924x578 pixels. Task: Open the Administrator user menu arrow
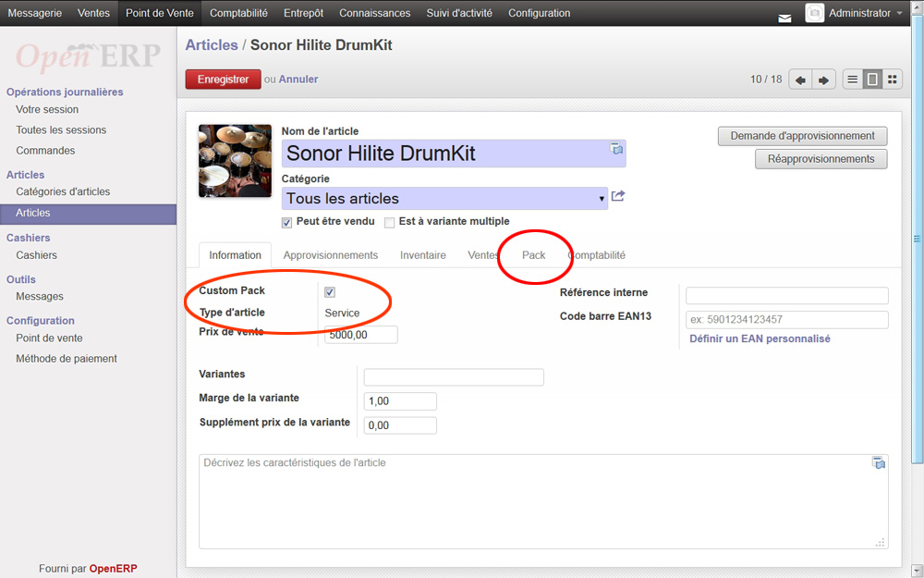tap(899, 13)
